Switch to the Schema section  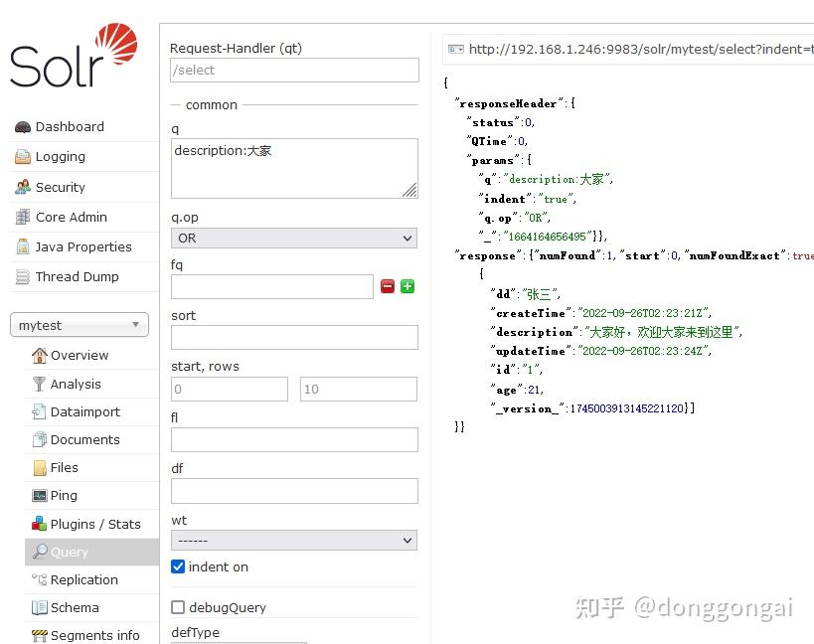[x=70, y=607]
